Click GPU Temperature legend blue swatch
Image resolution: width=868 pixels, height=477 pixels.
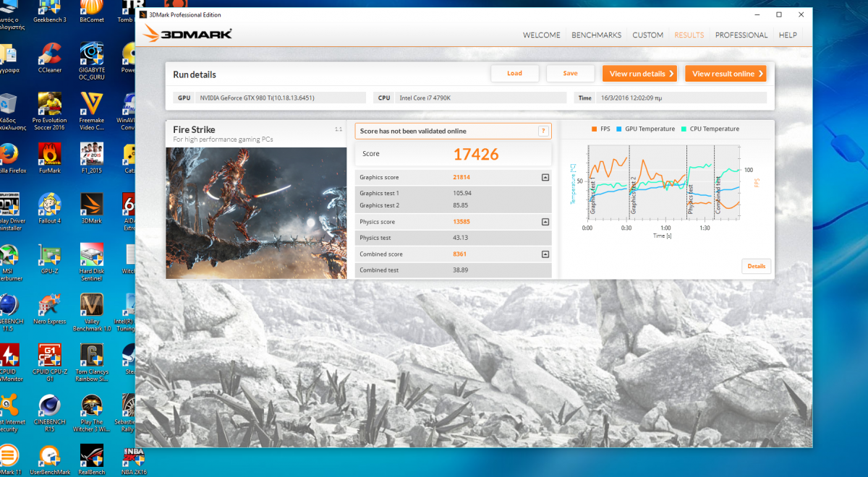point(620,129)
